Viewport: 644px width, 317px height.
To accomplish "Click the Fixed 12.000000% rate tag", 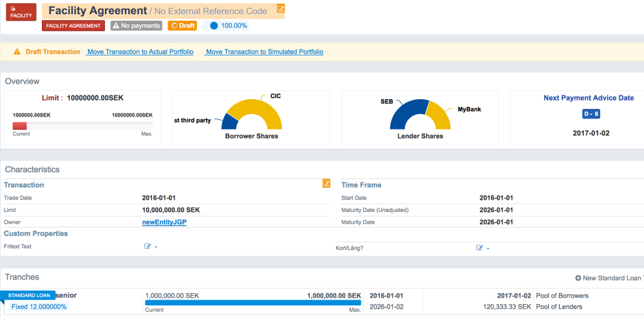I will [x=39, y=307].
